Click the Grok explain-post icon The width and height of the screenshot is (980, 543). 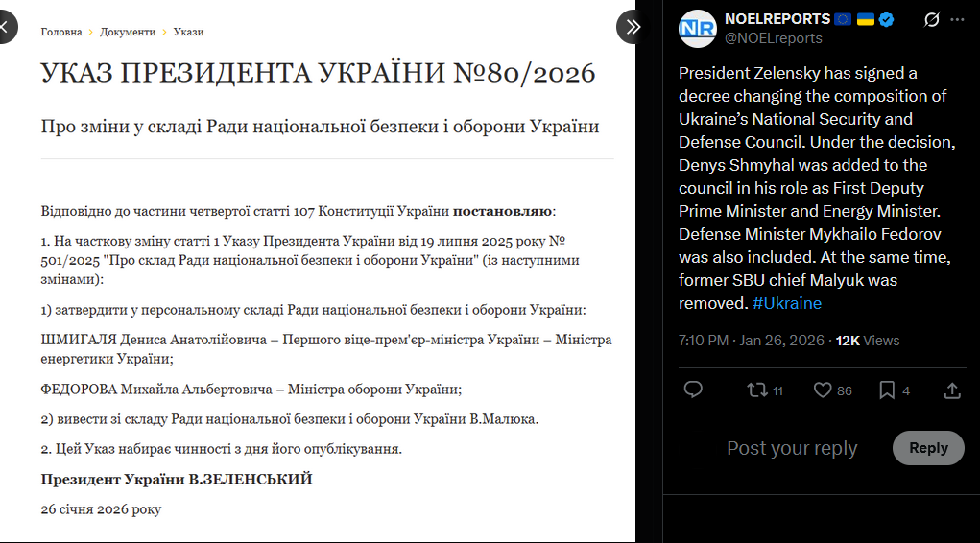pos(931,20)
